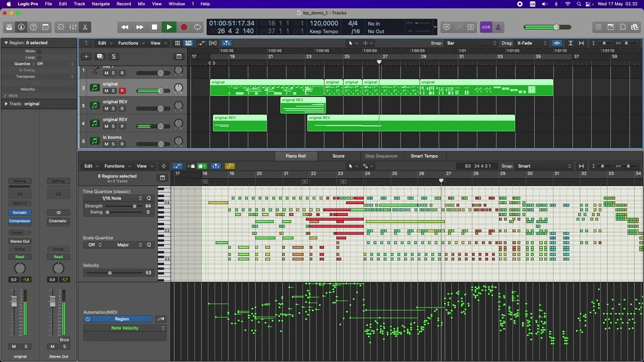This screenshot has width=644, height=362.
Task: Open the Mix menu
Action: pos(141,4)
